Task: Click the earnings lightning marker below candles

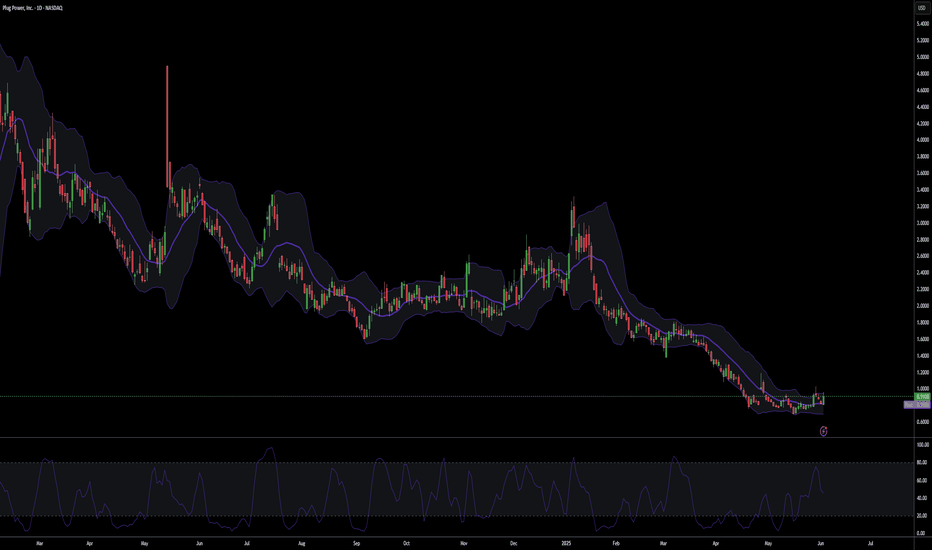Action: pos(823,431)
